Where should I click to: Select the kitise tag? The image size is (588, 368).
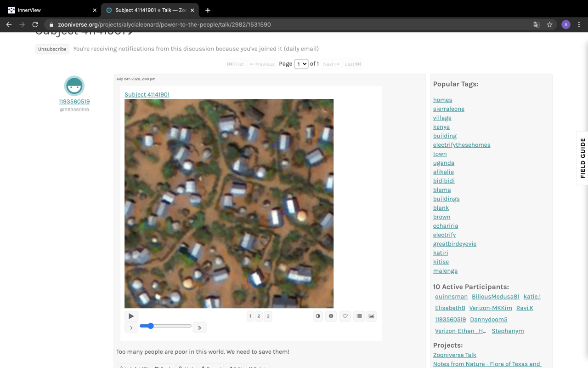coord(441,262)
